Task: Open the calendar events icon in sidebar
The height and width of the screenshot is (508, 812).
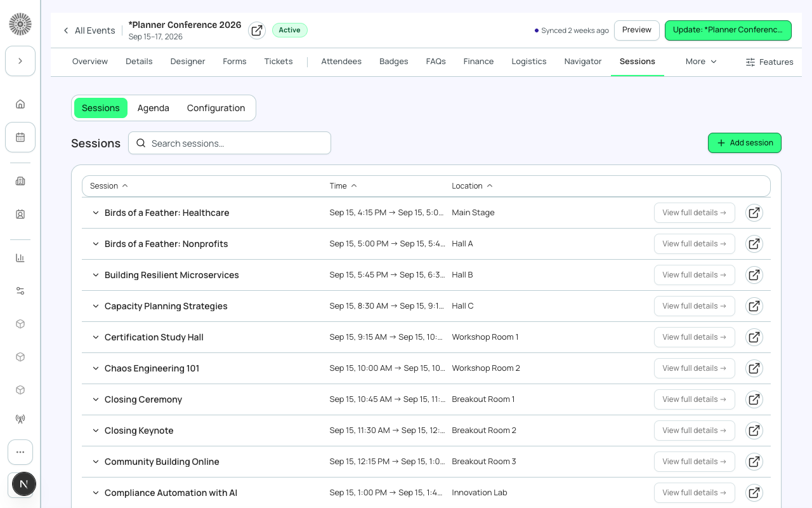Action: pos(20,137)
